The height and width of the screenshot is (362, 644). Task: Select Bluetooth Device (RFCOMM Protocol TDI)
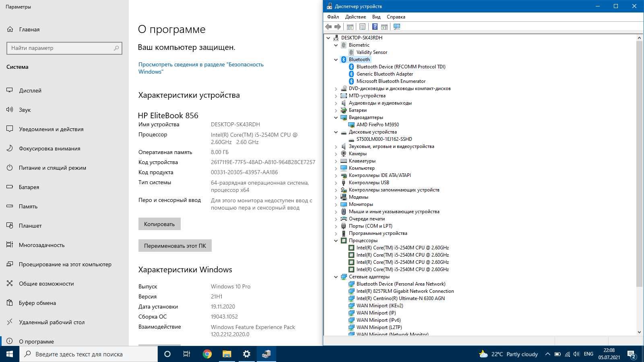coord(401,67)
